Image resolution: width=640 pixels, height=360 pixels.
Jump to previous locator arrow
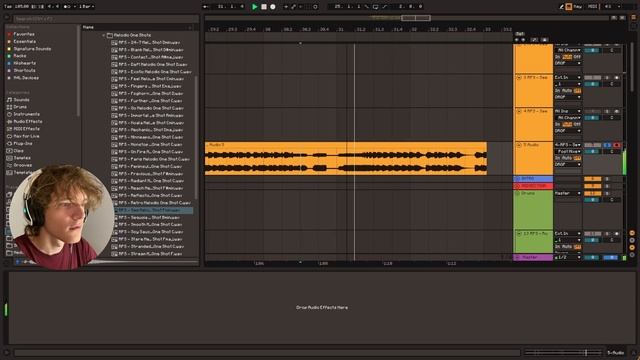pos(516,40)
